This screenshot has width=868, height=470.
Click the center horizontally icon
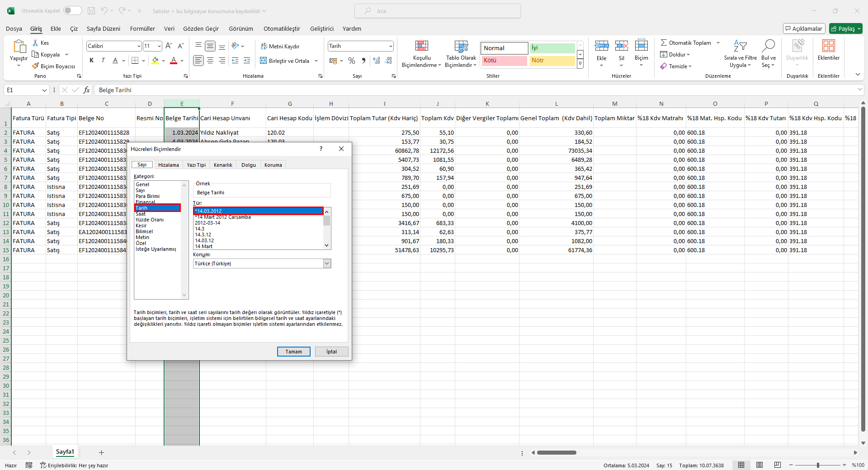coord(210,60)
